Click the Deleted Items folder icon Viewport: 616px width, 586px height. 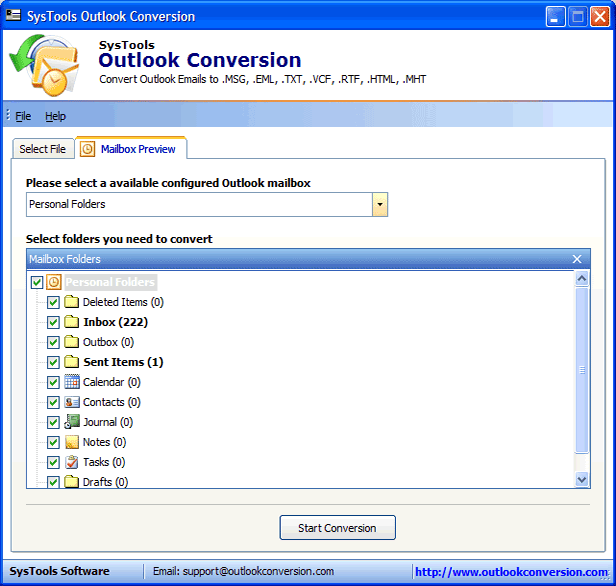72,302
